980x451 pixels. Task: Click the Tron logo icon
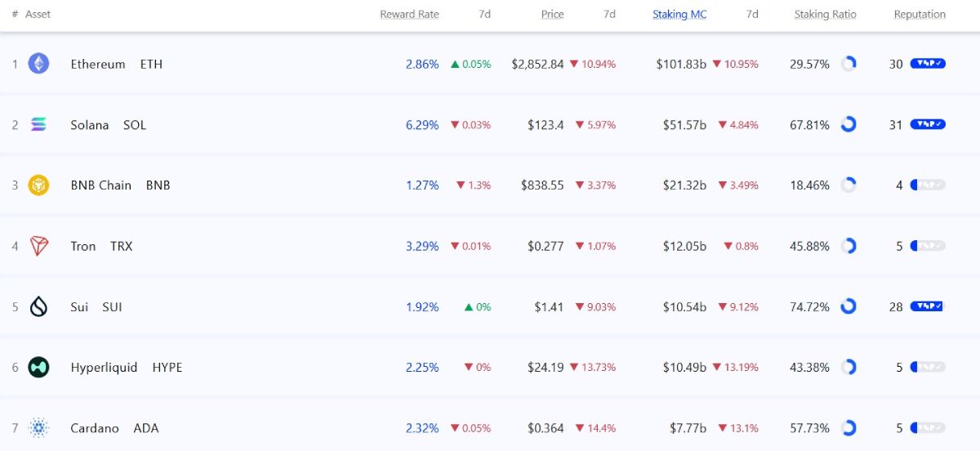click(38, 246)
